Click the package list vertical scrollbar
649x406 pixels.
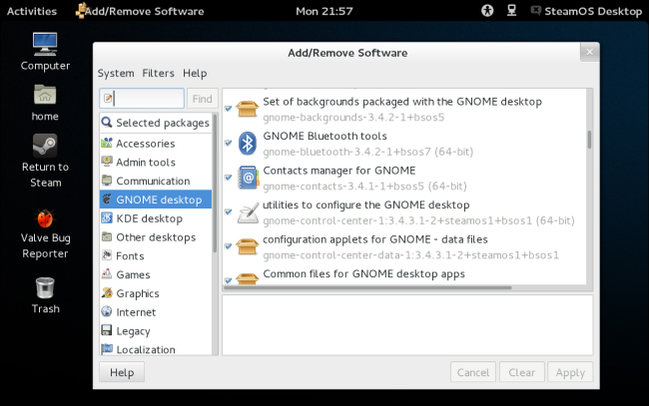pos(589,138)
